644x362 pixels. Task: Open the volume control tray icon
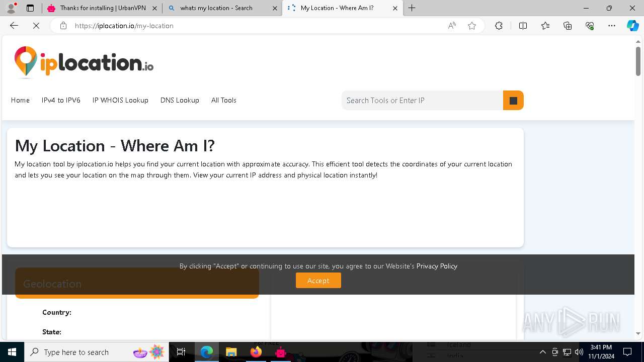point(579,352)
